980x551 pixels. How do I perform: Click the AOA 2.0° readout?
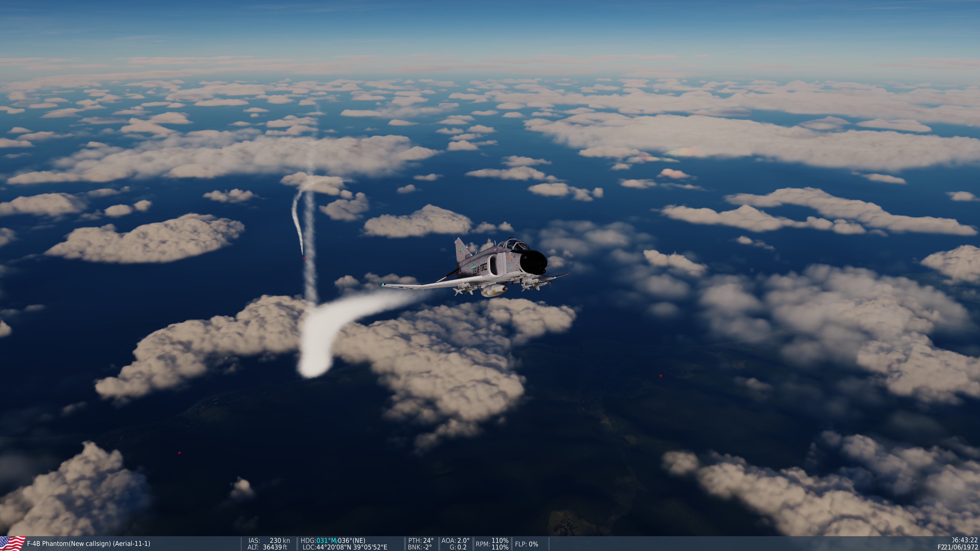coord(455,540)
